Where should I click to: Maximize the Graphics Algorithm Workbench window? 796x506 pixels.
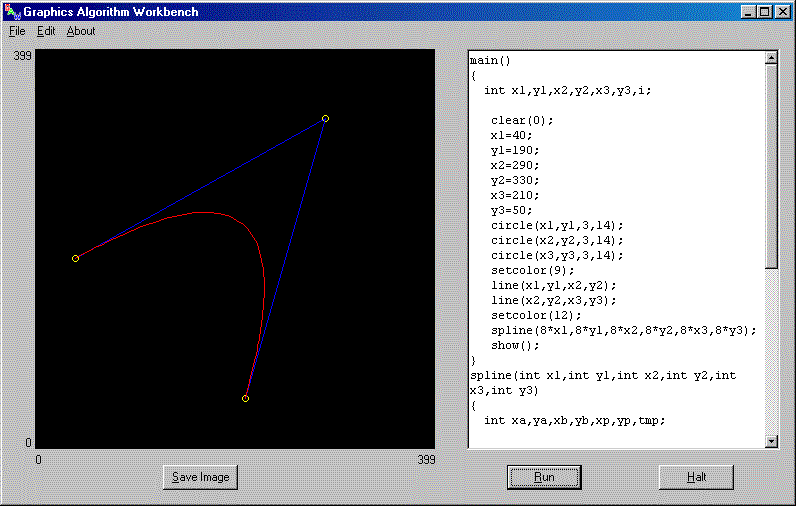[765, 12]
